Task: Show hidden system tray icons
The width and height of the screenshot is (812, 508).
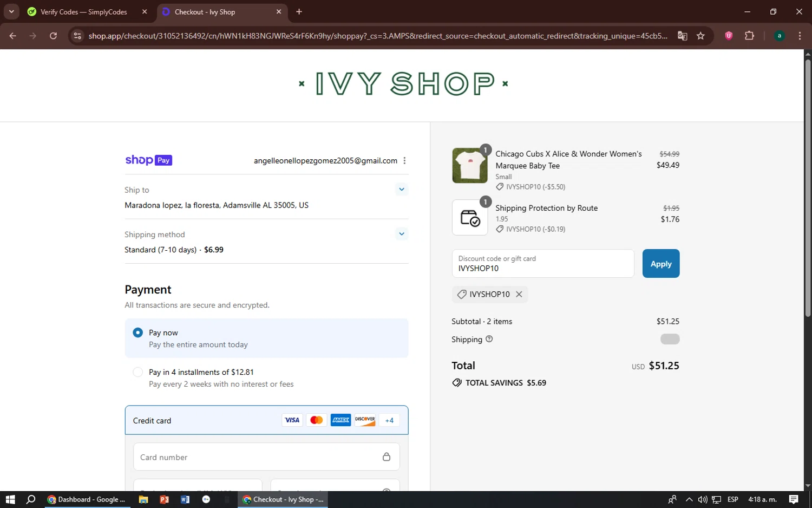Action: 689,499
